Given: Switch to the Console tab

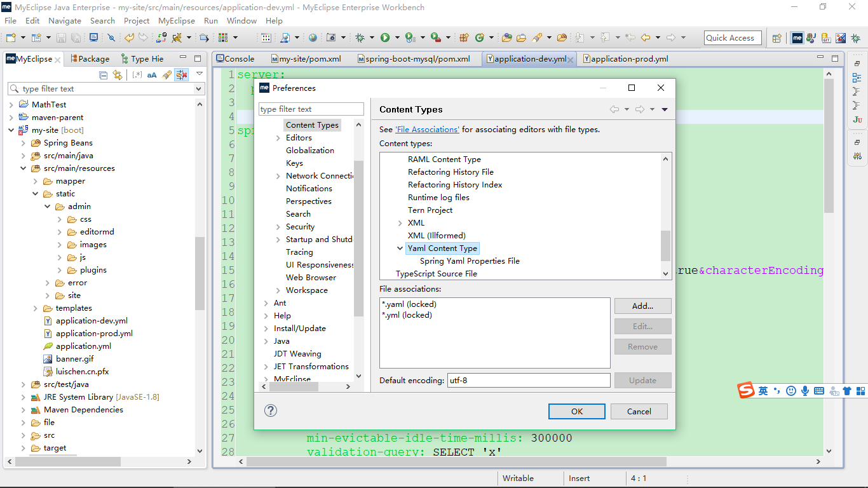Looking at the screenshot, I should point(236,58).
